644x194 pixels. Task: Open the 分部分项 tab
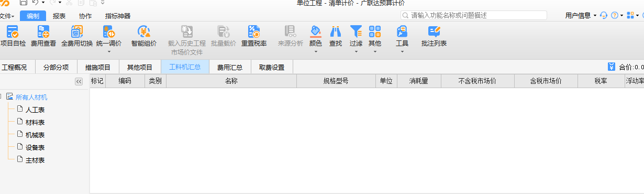(56, 67)
